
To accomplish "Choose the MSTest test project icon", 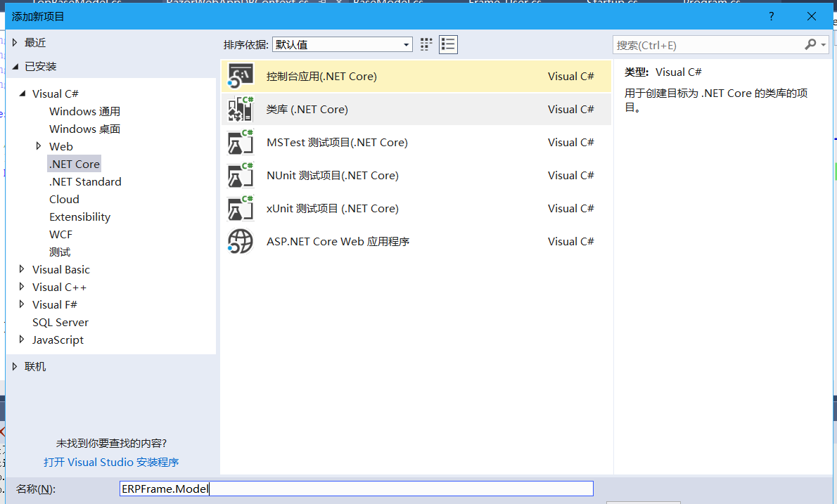I will pyautogui.click(x=241, y=143).
